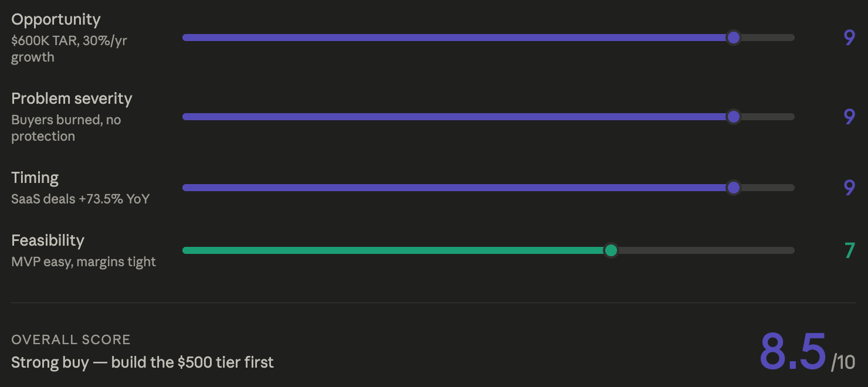Select the Opportunity label
The image size is (868, 387).
click(56, 20)
